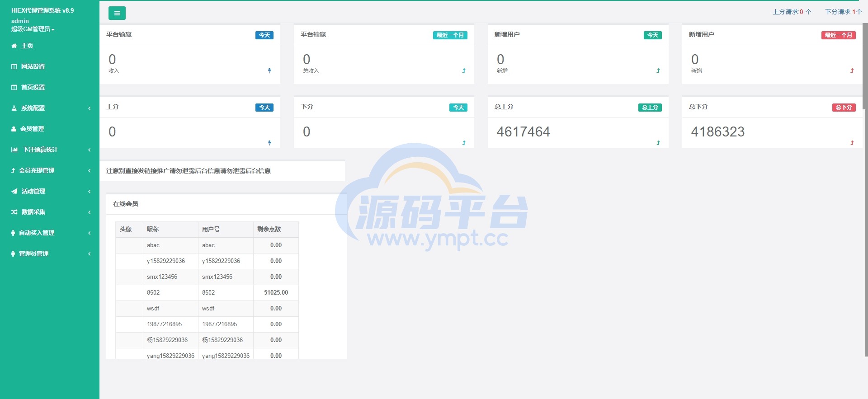This screenshot has width=868, height=399.
Task: Click arrow icon in 下分 card
Action: coord(464,143)
